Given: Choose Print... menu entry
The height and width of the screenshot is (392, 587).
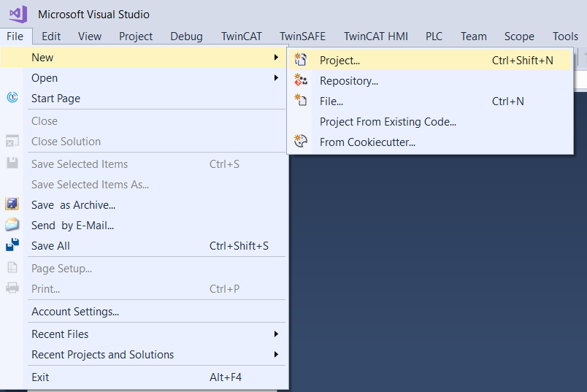Looking at the screenshot, I should (145, 288).
